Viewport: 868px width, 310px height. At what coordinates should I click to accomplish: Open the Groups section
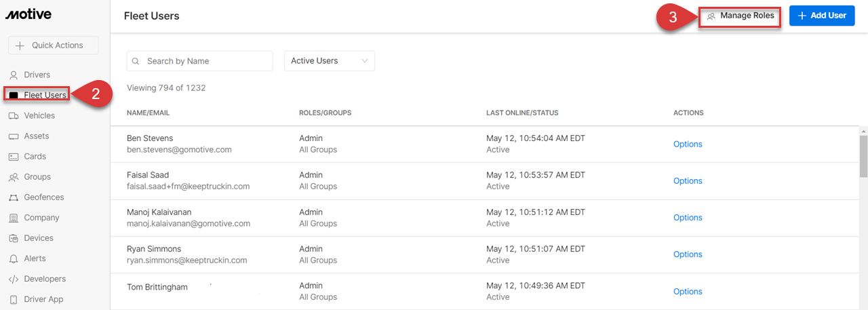[x=37, y=176]
